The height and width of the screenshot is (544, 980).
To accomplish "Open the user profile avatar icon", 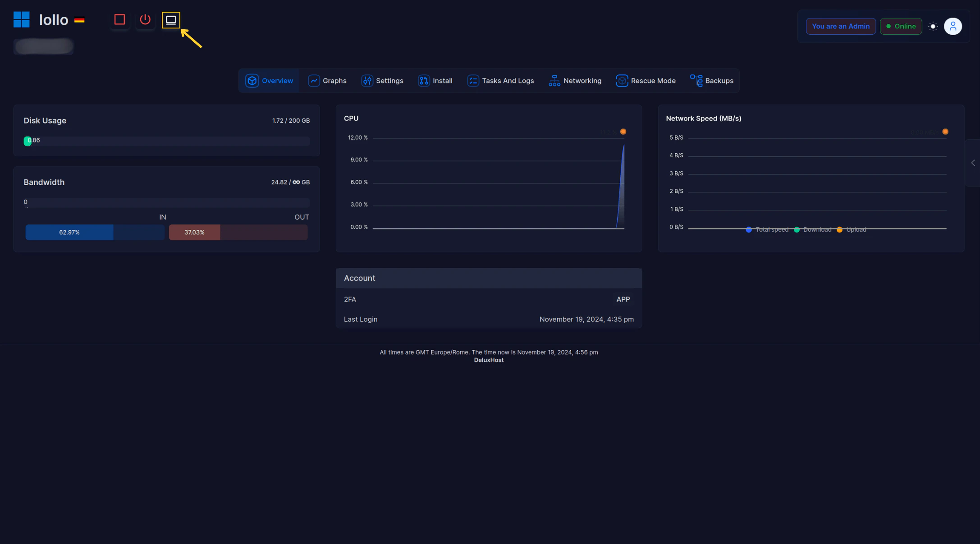I will coord(953,26).
